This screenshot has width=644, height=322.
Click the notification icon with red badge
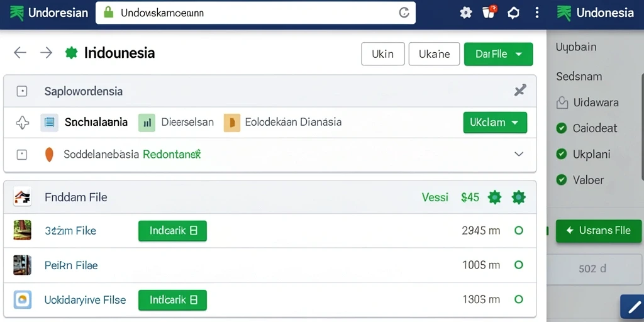pyautogui.click(x=489, y=12)
